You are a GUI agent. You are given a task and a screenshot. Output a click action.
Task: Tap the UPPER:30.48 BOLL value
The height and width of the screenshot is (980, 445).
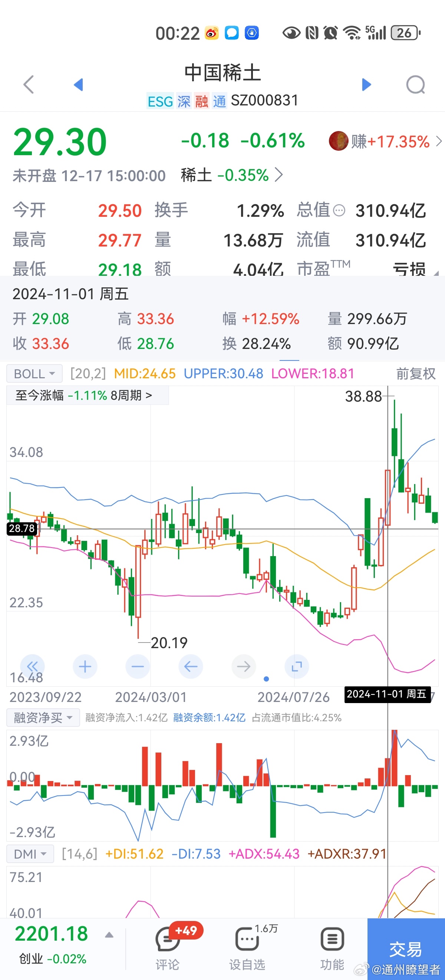click(224, 373)
